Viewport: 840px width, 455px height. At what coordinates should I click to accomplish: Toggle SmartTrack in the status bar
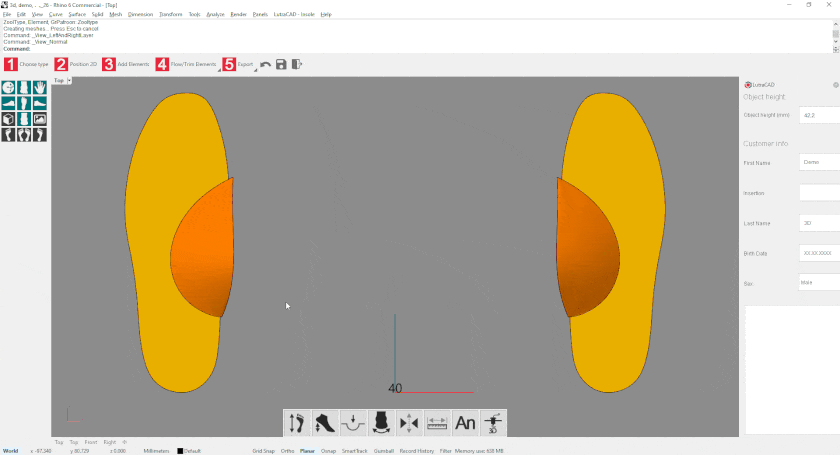click(x=355, y=451)
